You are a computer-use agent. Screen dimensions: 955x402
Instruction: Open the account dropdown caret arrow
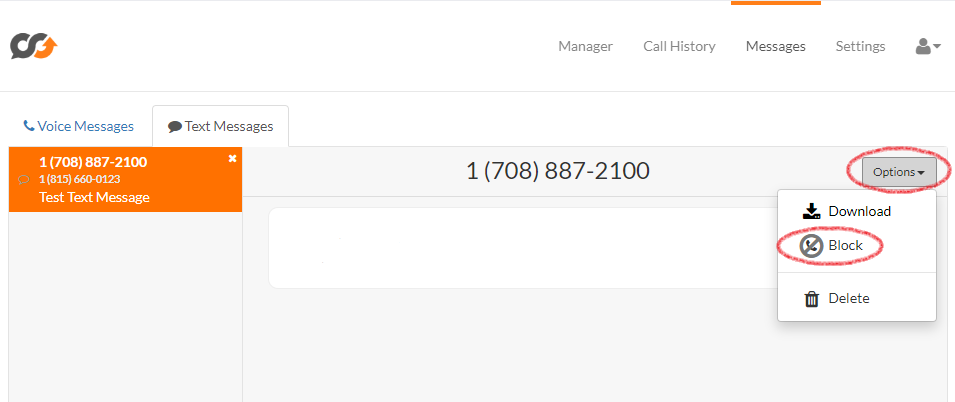(937, 46)
